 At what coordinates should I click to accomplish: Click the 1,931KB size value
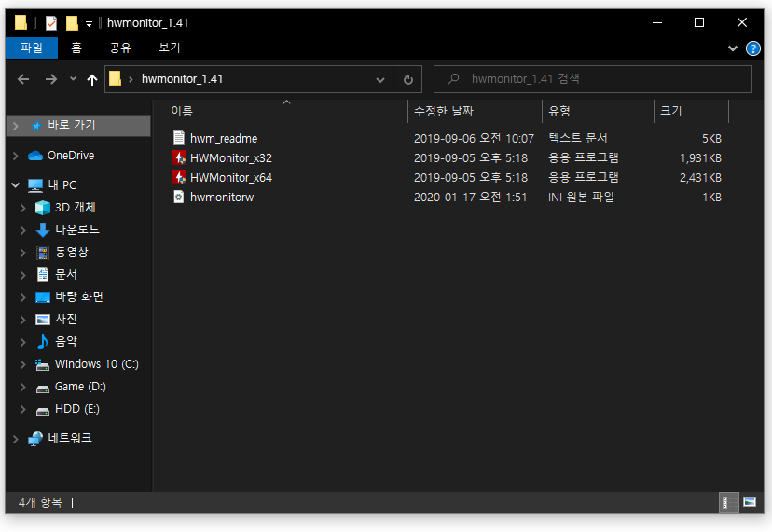(700, 158)
